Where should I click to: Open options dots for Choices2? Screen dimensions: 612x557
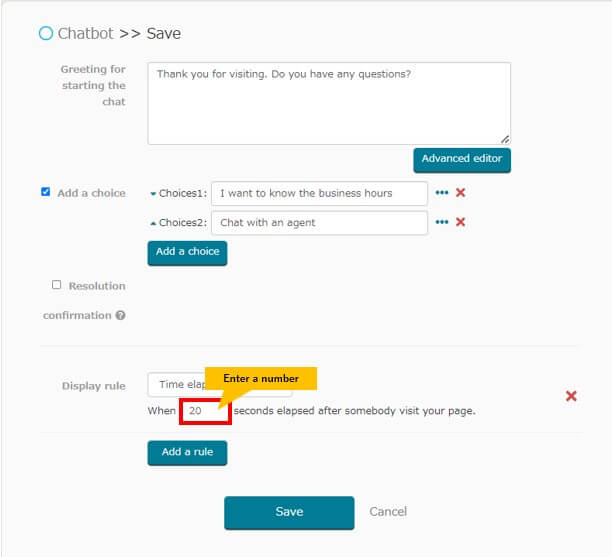pos(441,222)
